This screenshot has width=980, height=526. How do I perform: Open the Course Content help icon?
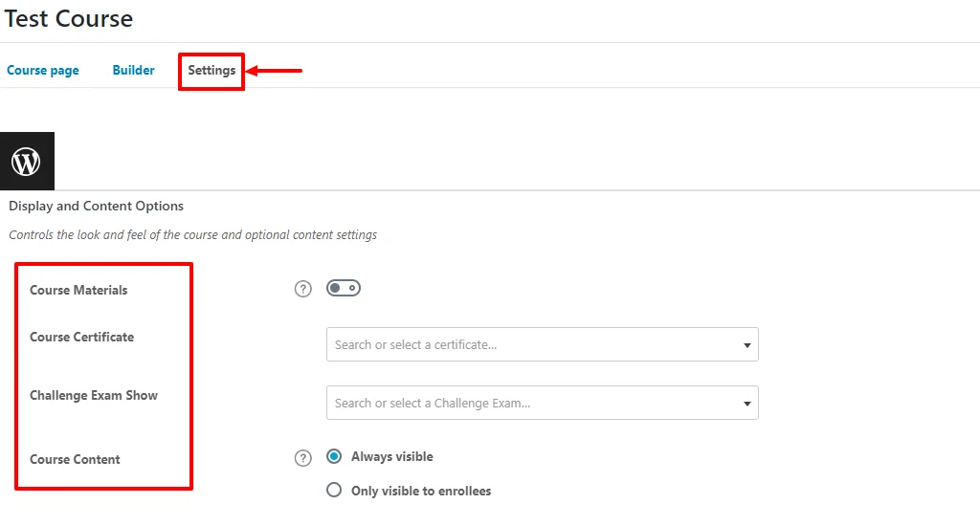pos(303,458)
